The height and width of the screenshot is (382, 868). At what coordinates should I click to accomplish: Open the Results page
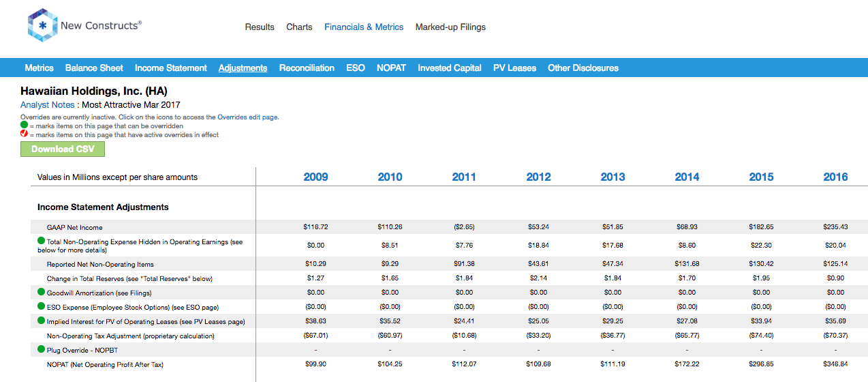click(x=260, y=27)
